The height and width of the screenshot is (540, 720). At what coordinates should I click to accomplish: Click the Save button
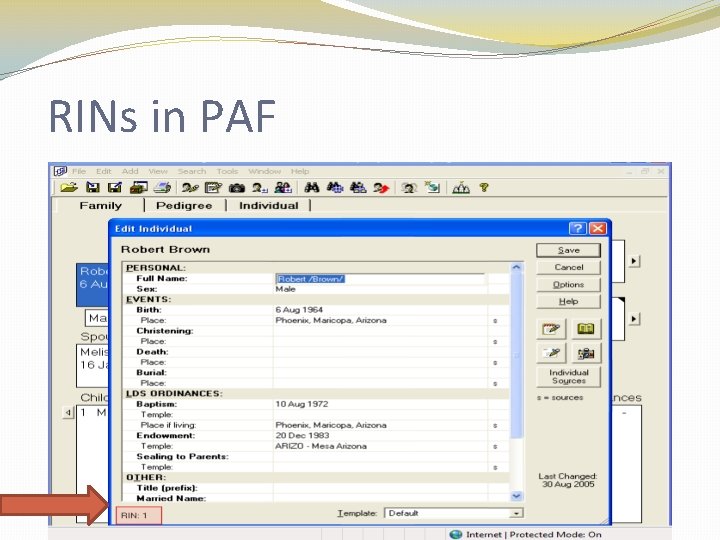point(568,250)
